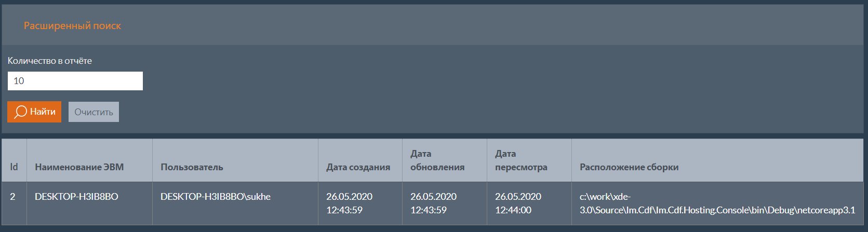Click the Очистить button

tap(94, 112)
